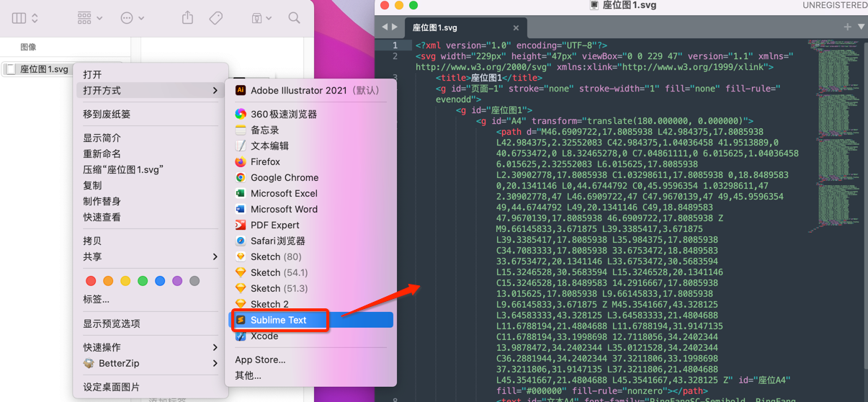This screenshot has width=868, height=402.
Task: Click line number 2 in Sublime gutter
Action: pyautogui.click(x=394, y=56)
